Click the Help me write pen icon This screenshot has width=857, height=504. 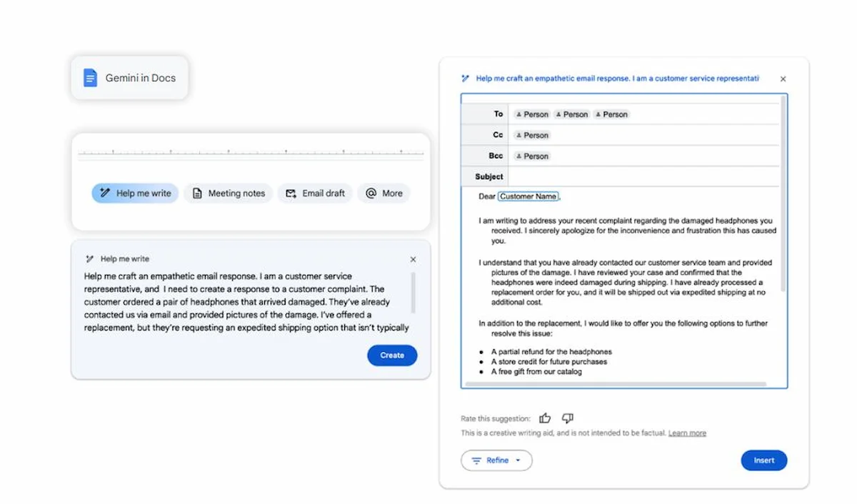[106, 193]
